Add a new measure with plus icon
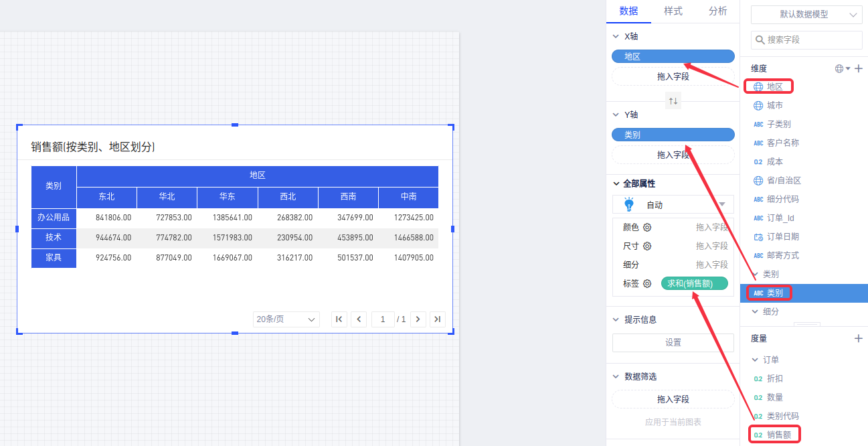868x446 pixels. [859, 339]
